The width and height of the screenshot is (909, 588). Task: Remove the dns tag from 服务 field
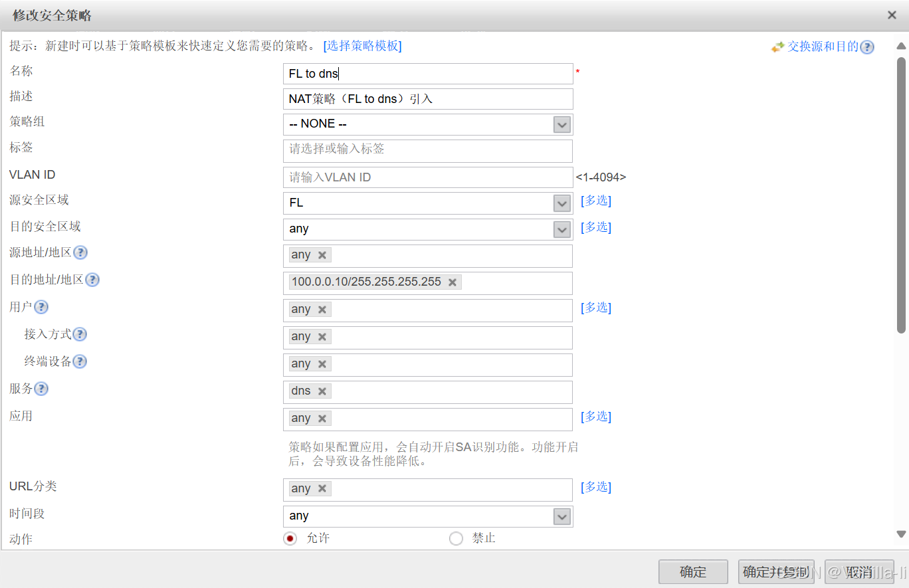click(322, 391)
